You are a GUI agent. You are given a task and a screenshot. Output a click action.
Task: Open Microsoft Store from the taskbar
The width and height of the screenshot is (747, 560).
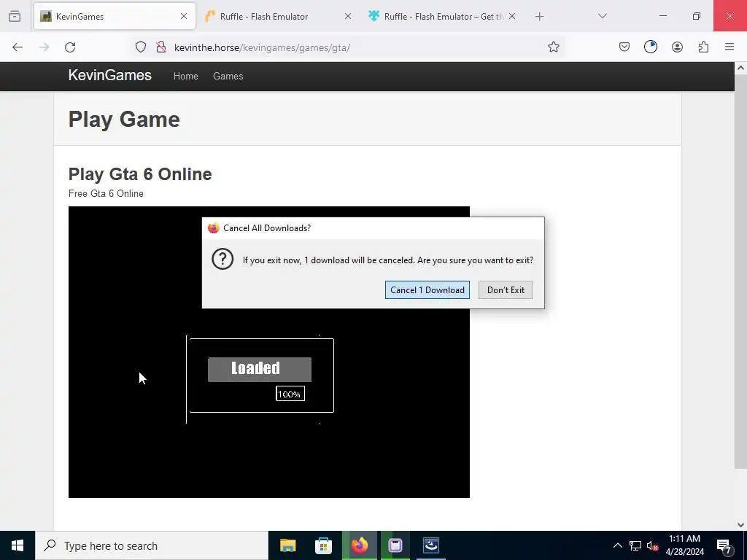tap(323, 545)
